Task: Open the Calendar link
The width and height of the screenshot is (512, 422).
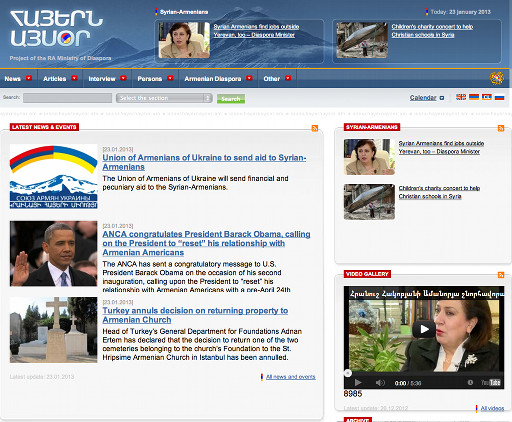Action: click(423, 98)
